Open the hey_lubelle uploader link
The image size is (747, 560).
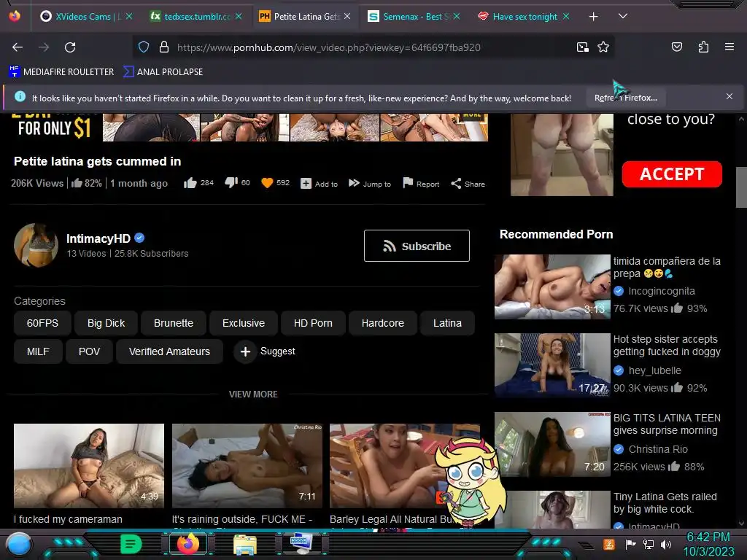coord(654,371)
